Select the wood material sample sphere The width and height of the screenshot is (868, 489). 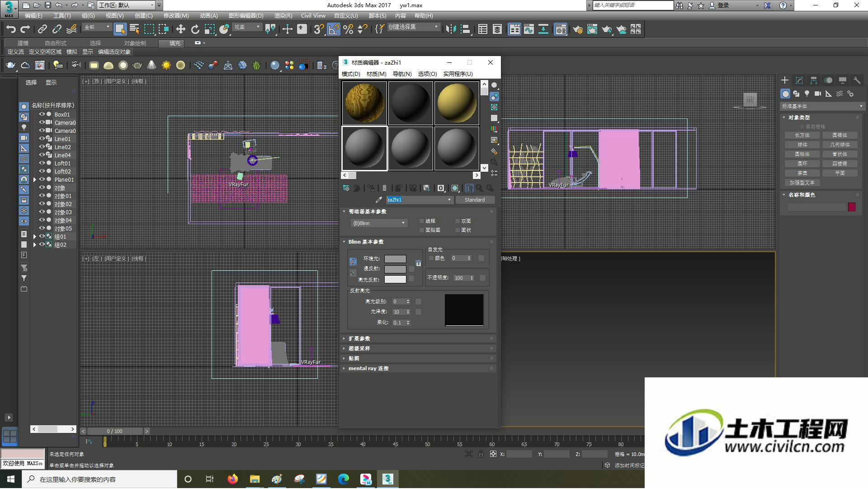pos(364,103)
